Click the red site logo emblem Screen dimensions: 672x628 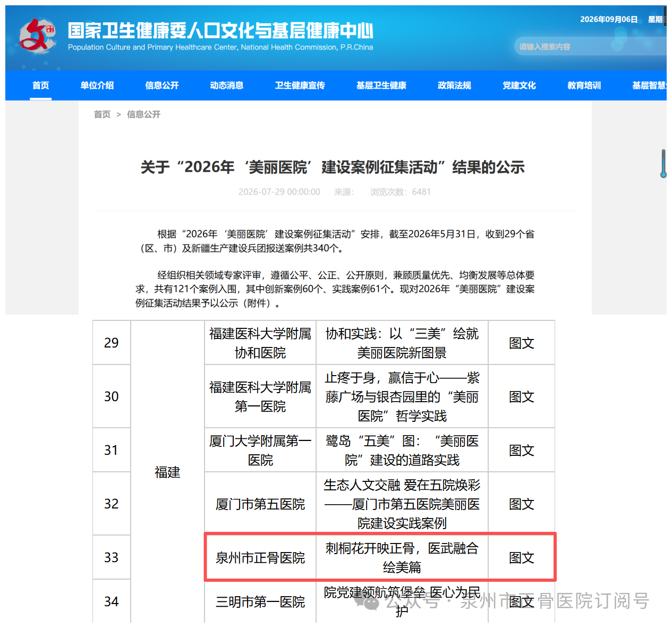[37, 36]
